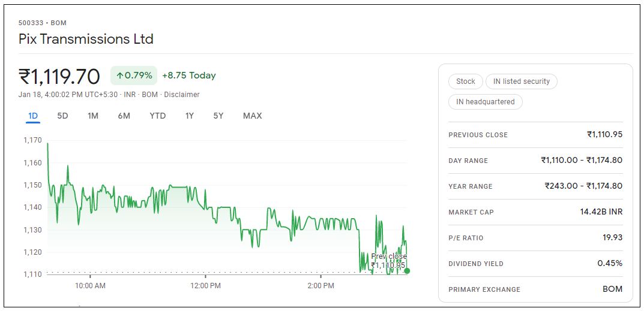View the 1Y price history
644x311 pixels.
[x=189, y=116]
